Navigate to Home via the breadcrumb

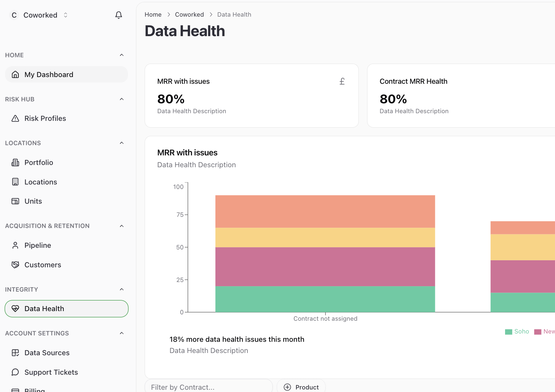pyautogui.click(x=153, y=14)
